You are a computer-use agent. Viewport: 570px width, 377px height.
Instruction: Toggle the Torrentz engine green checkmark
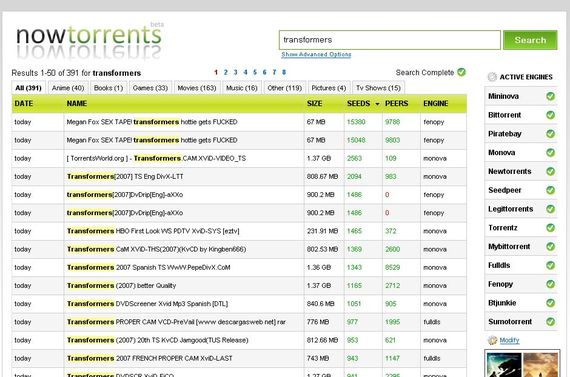tap(550, 228)
